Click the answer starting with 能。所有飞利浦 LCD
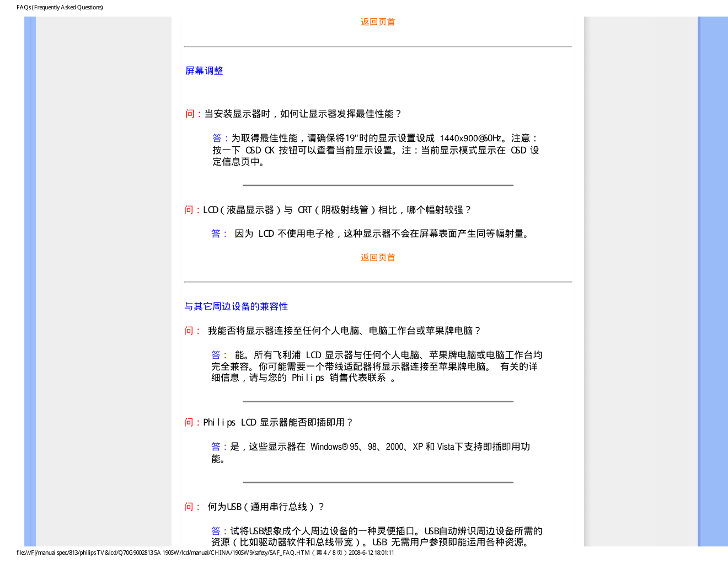728x563 pixels. click(x=376, y=367)
